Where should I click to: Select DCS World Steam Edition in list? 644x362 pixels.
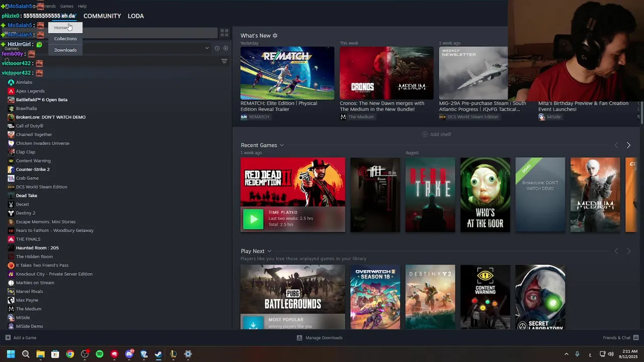[41, 187]
